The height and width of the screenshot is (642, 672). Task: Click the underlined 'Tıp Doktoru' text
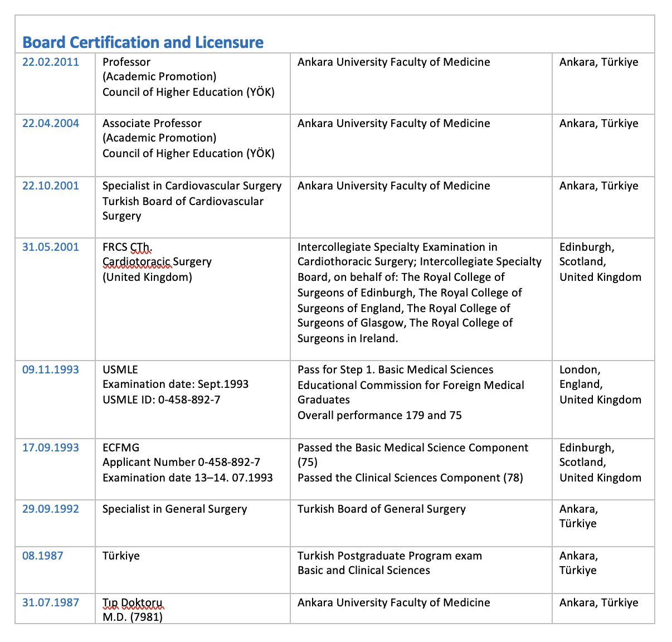(133, 602)
